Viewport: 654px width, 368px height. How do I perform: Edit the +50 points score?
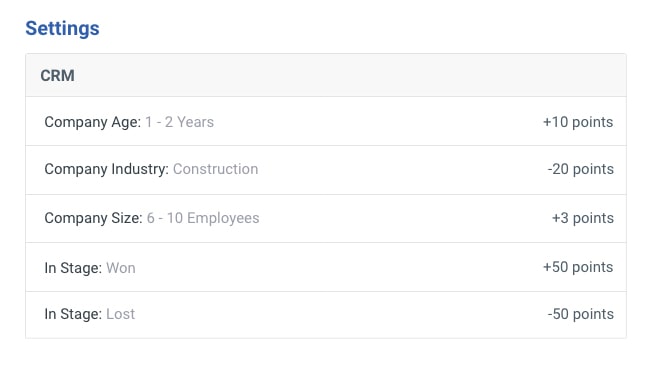(578, 267)
